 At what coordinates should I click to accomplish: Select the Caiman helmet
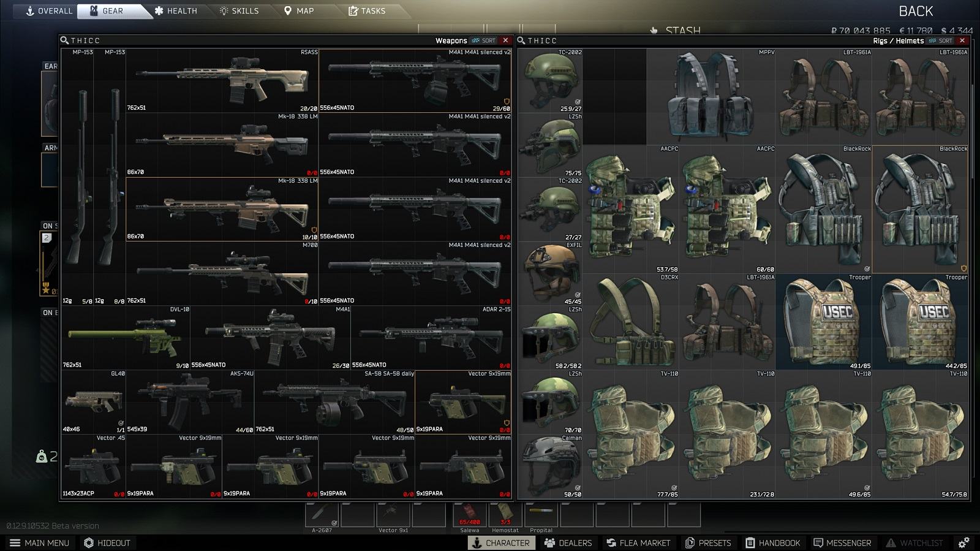click(x=551, y=467)
